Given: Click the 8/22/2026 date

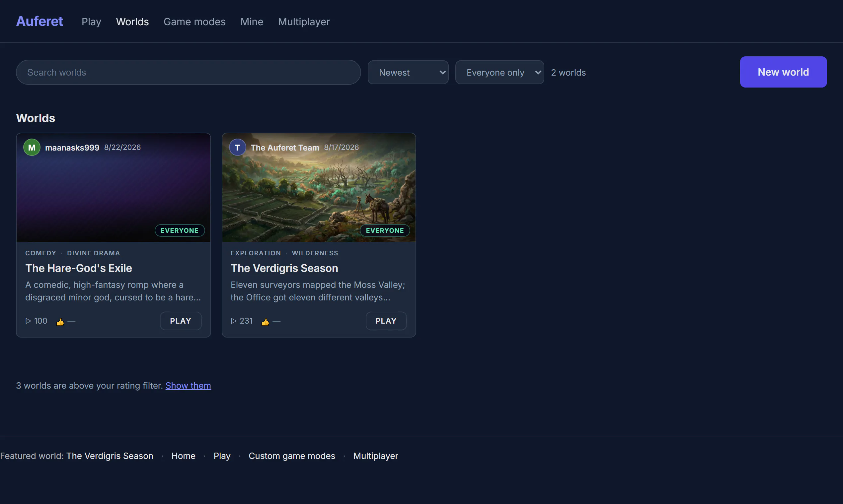Looking at the screenshot, I should point(122,148).
